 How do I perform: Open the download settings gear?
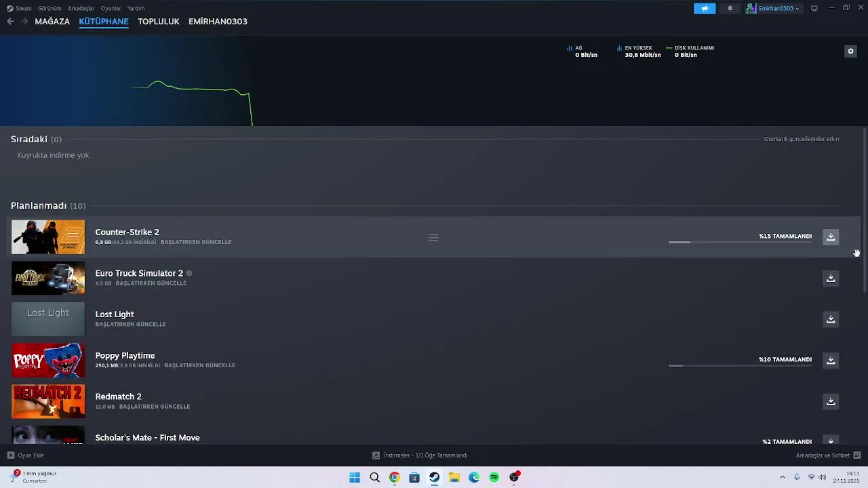[850, 51]
